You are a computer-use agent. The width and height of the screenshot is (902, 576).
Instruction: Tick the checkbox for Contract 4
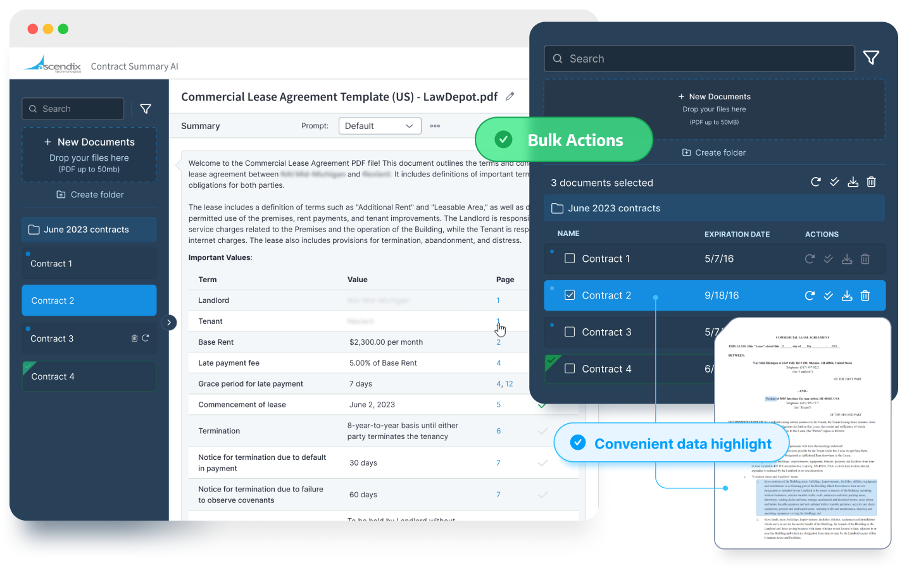pyautogui.click(x=570, y=368)
